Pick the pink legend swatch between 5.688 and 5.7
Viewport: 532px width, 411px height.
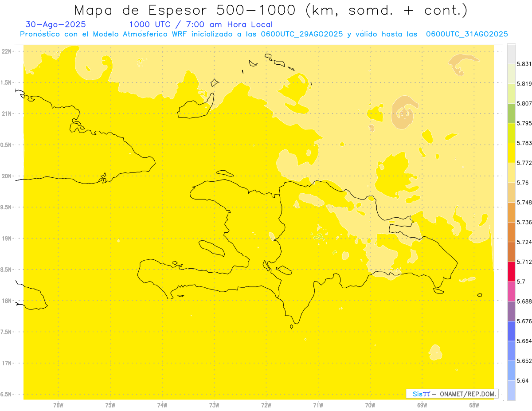pos(511,291)
